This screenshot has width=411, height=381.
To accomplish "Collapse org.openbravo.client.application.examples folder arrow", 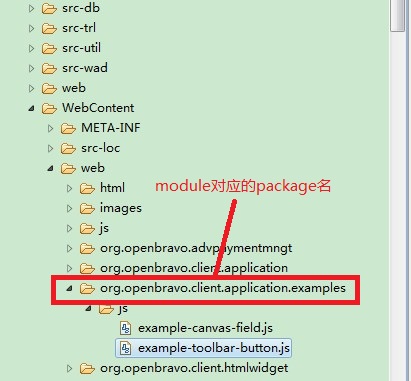I will pos(69,288).
